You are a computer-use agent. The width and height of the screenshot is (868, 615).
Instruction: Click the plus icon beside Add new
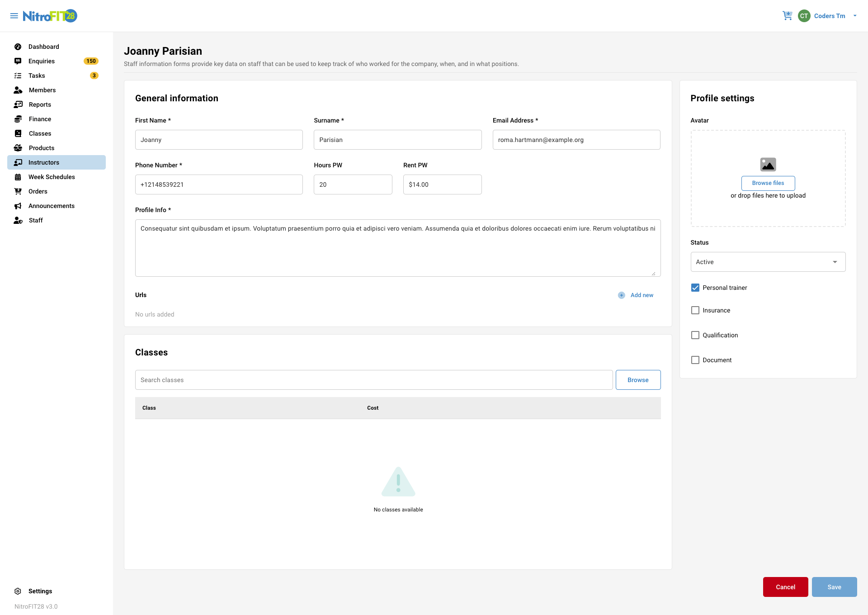[x=622, y=295]
